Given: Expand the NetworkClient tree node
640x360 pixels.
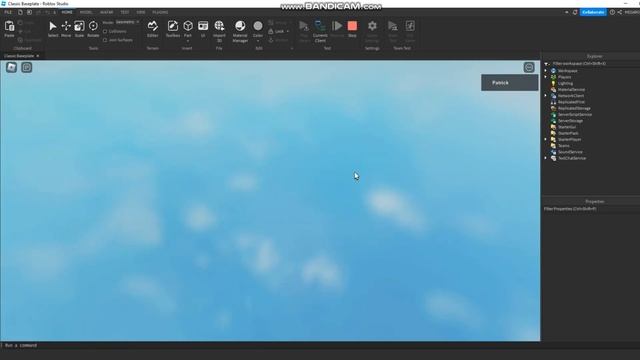Looking at the screenshot, I should tap(546, 96).
